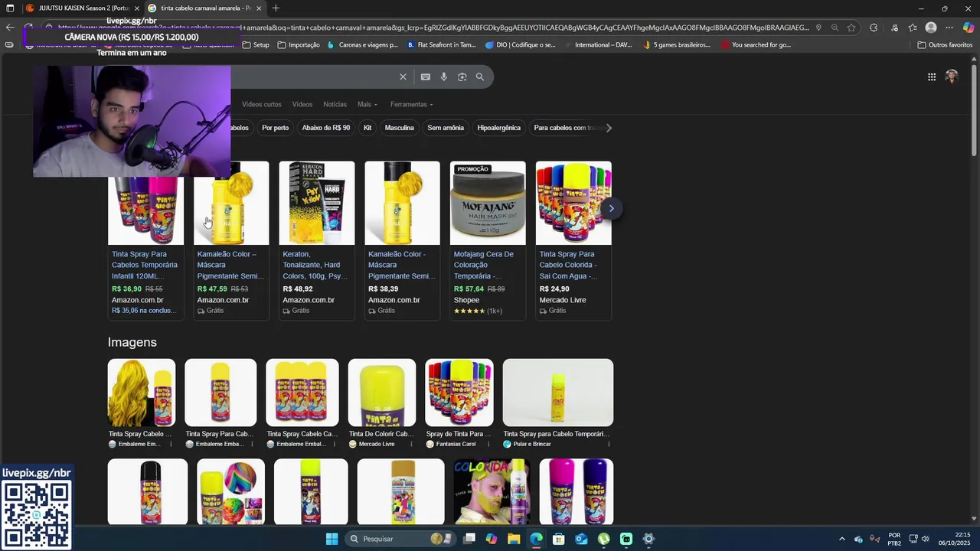Switch to Vídeos curtos tab
Viewport: 980px width, 551px height.
pos(262,104)
